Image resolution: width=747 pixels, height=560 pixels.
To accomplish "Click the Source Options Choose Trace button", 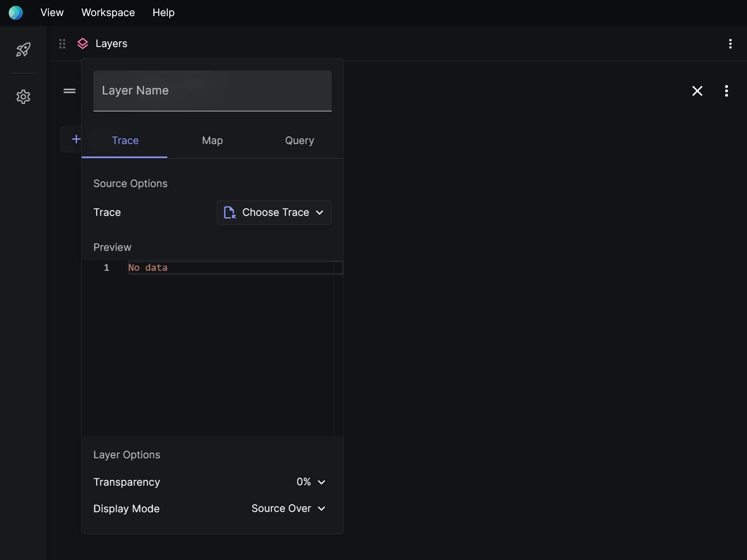I will tap(274, 212).
